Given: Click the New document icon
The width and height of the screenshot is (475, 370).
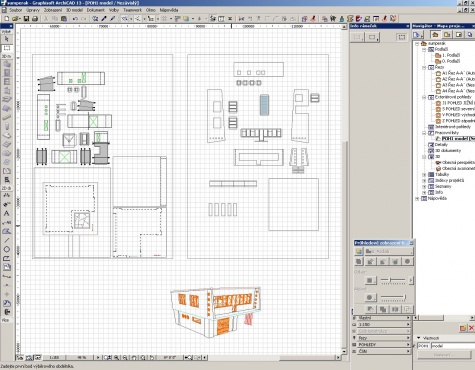Looking at the screenshot, I should point(6,19).
